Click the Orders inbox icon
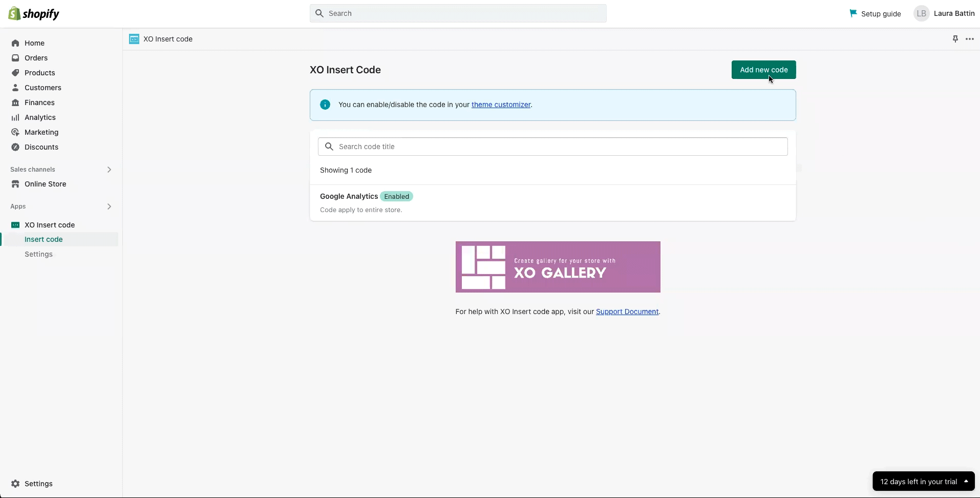The height and width of the screenshot is (498, 980). 15,58
